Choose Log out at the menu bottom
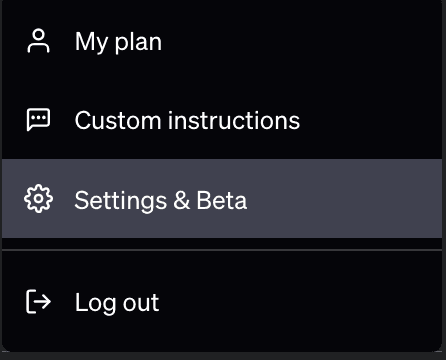 click(222, 302)
